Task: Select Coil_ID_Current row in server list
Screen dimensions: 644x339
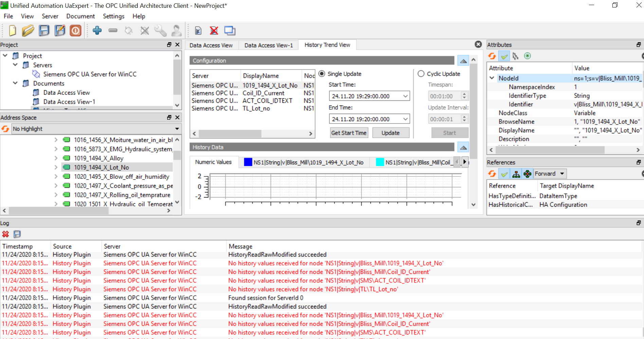Action: click(252, 93)
